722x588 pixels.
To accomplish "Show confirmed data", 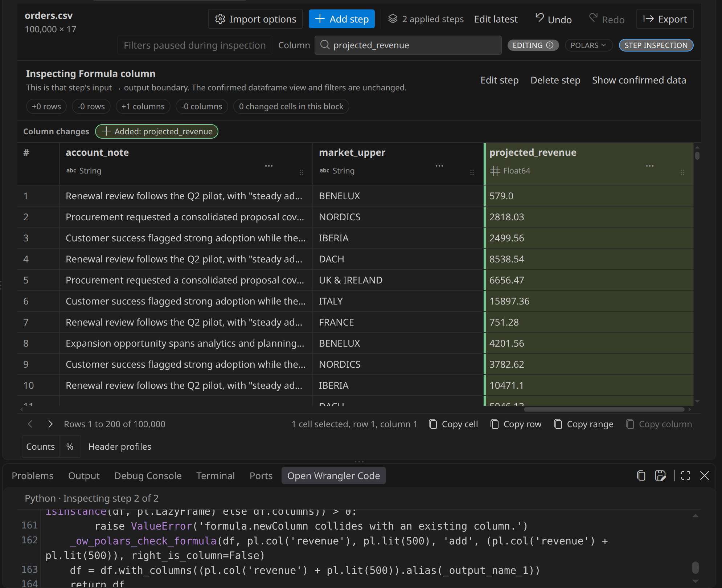I will pos(639,80).
